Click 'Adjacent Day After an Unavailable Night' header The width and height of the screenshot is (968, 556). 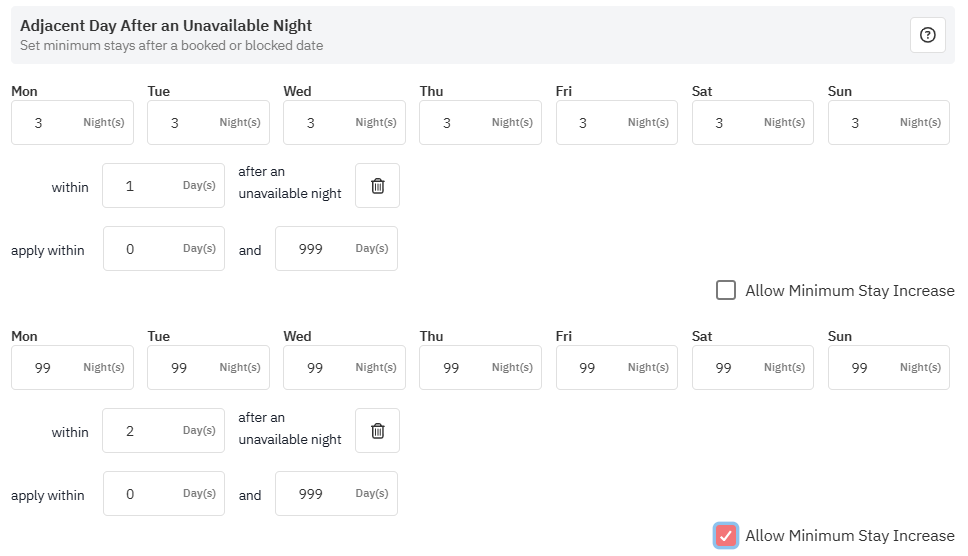[166, 26]
